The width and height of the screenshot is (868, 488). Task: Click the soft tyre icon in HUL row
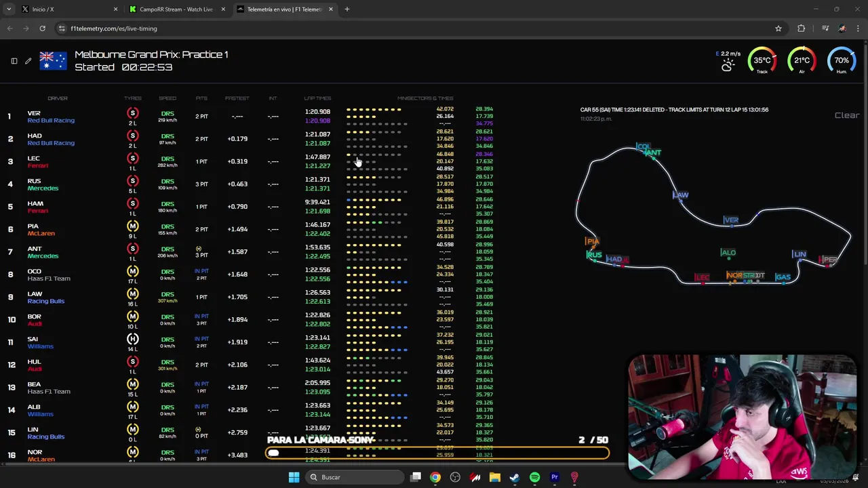click(133, 362)
